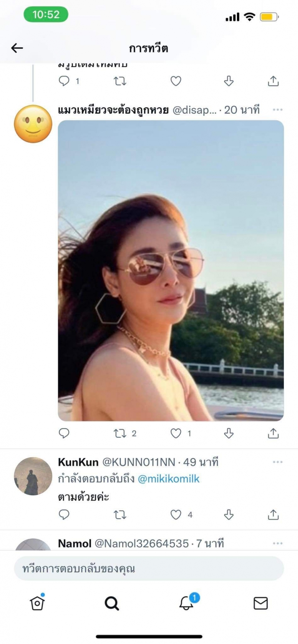Open Notifications with 1 new alert

pyautogui.click(x=186, y=603)
